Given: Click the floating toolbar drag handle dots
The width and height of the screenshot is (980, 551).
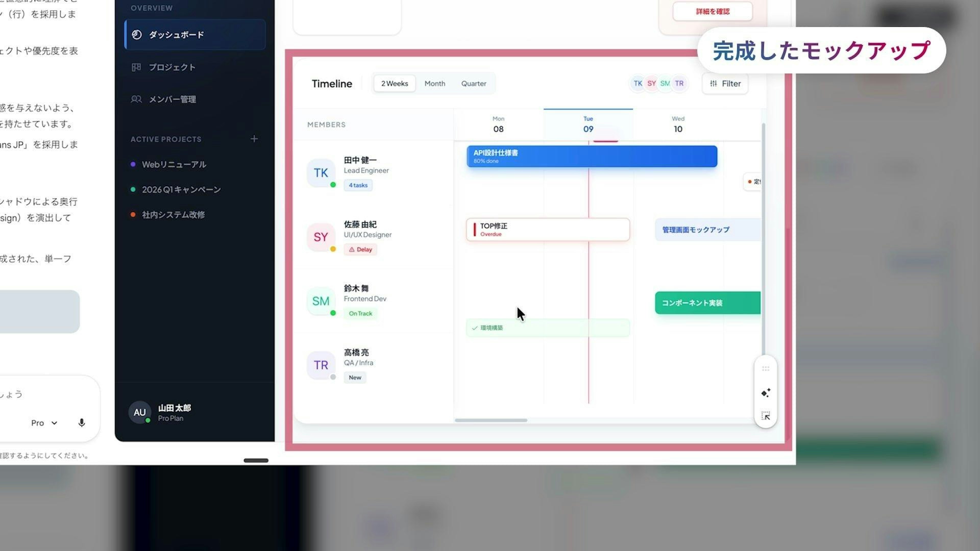Looking at the screenshot, I should point(765,368).
